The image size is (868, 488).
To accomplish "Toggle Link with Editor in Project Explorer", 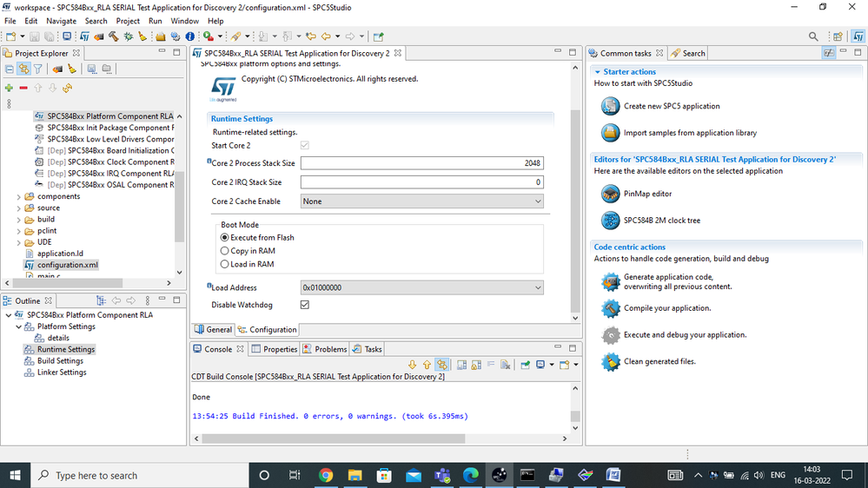I will point(23,69).
